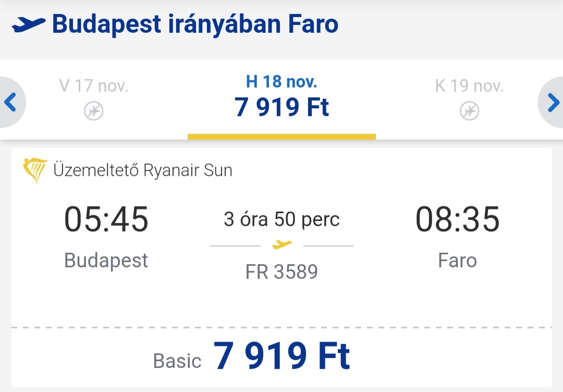Click the Budapest departure city label

point(106,261)
